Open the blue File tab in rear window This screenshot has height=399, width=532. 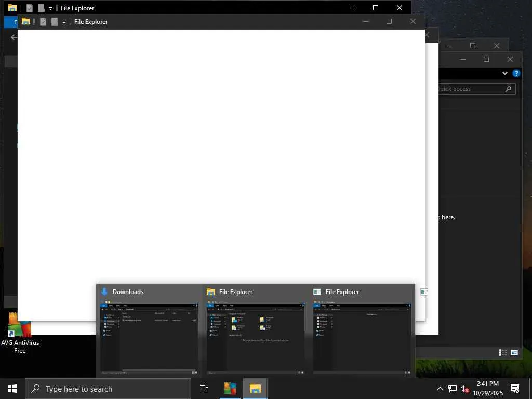point(11,22)
